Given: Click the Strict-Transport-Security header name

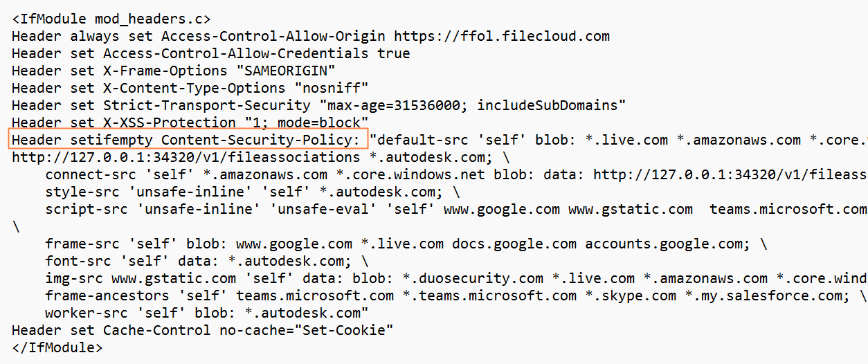Looking at the screenshot, I should [206, 105].
